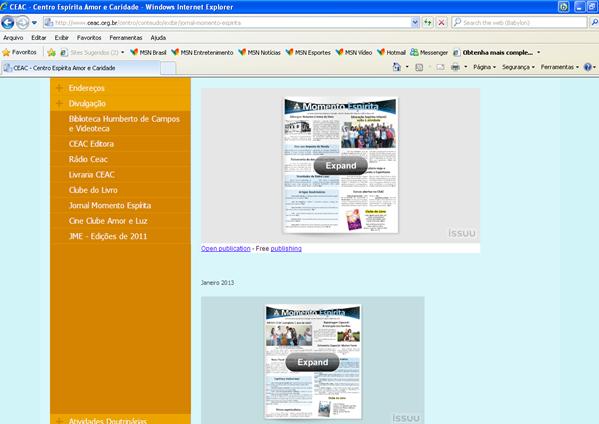The width and height of the screenshot is (599, 424).
Task: Open the recent pages dropdown beside Forward
Action: 34,23
